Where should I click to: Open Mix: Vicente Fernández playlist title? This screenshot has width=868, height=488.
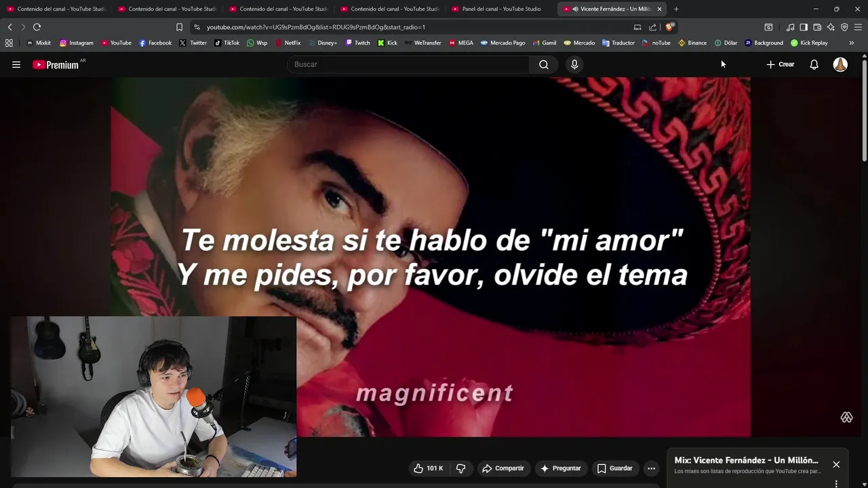(x=746, y=460)
